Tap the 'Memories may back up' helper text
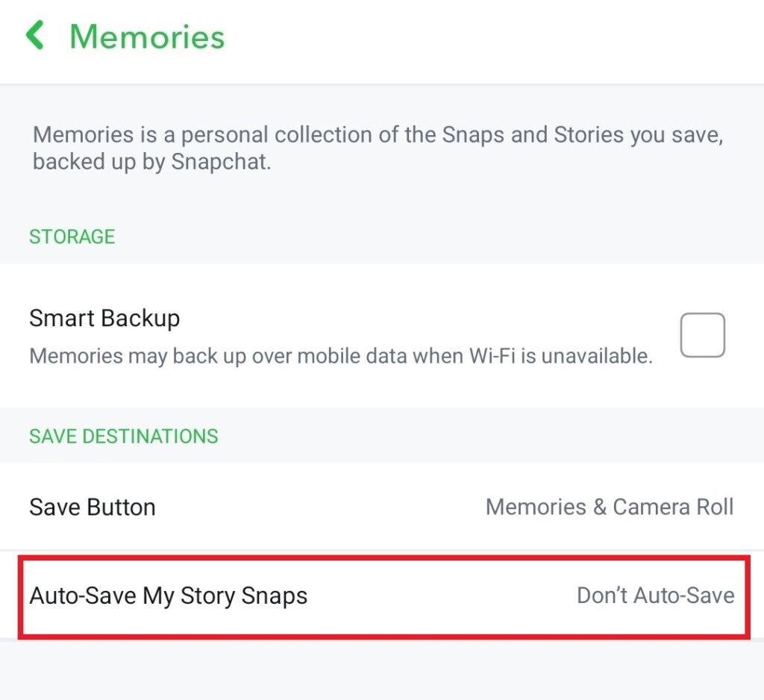 pos(339,356)
